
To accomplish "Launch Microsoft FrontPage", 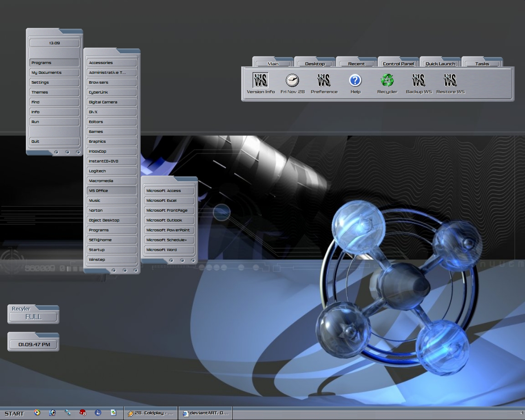I will coord(169,210).
